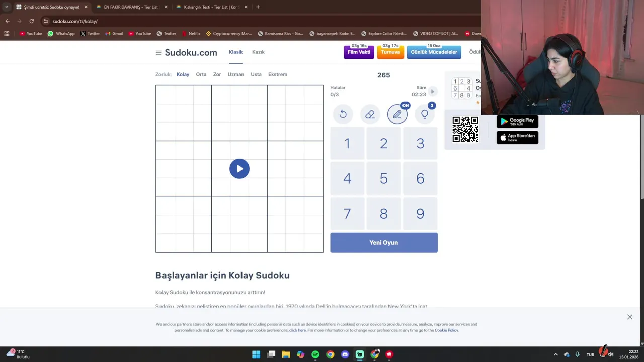Click the App Store download badge

[x=517, y=137]
